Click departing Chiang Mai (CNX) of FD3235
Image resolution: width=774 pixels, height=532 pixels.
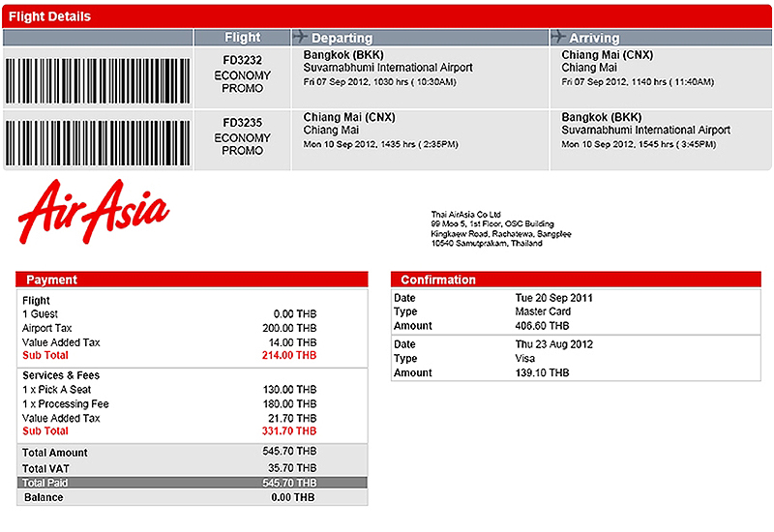(349, 117)
